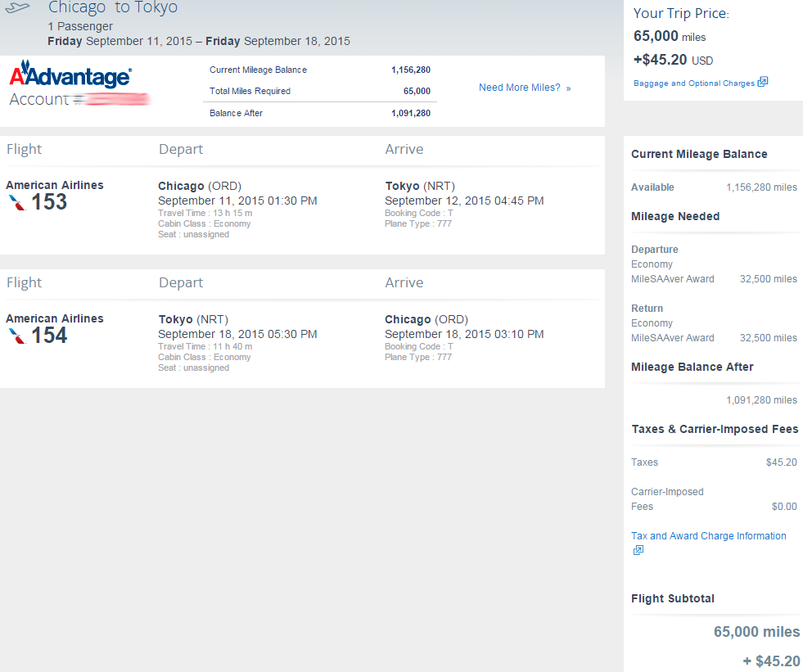Click the +$45.20 USD trip price
Screen dimensions: 803x672
pos(673,60)
